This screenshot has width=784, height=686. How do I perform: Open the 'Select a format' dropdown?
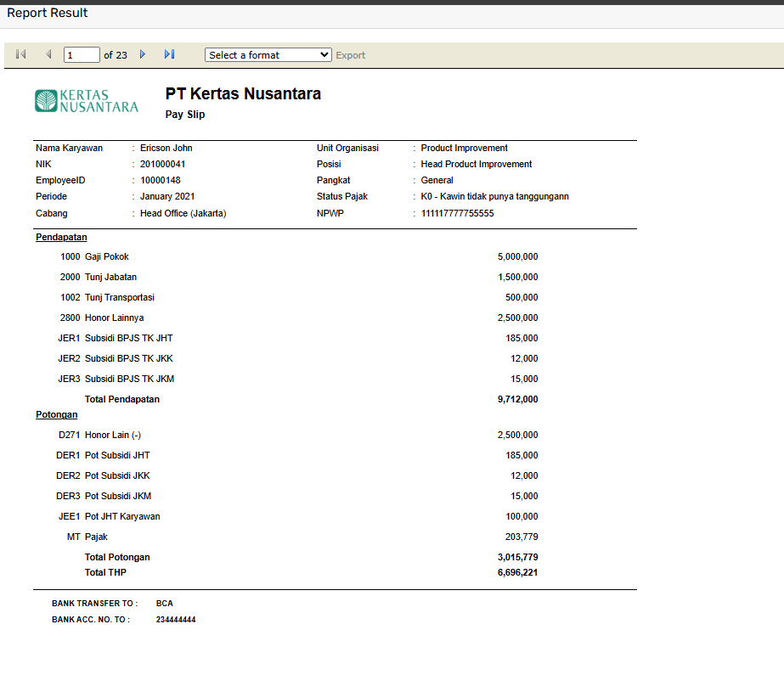268,54
